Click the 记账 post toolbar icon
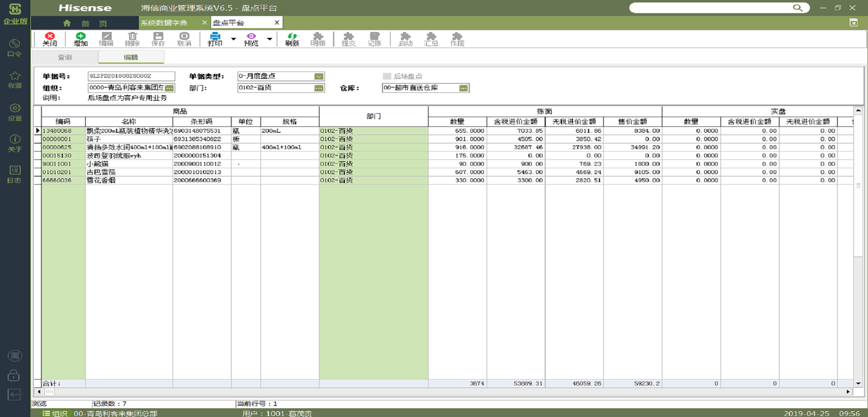The width and height of the screenshot is (868, 417). (x=375, y=39)
